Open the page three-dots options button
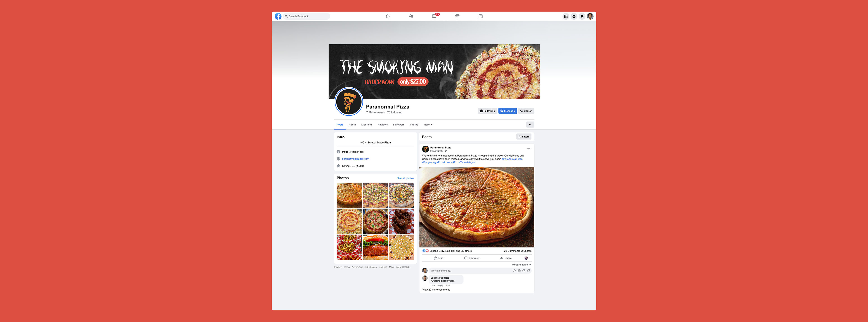Image resolution: width=868 pixels, height=322 pixels. click(x=530, y=125)
